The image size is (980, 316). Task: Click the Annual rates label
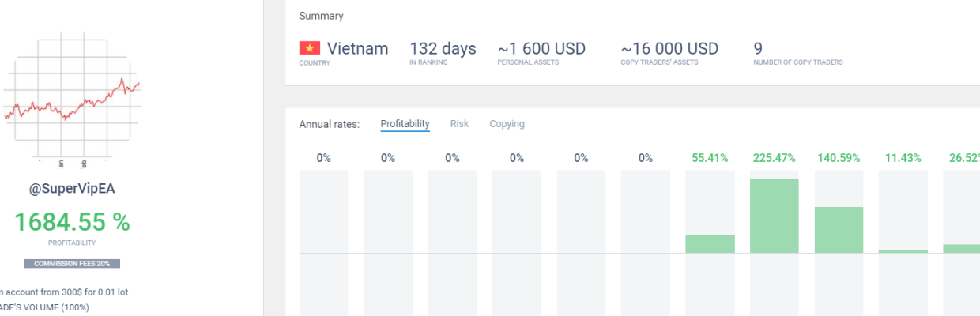[x=330, y=124]
